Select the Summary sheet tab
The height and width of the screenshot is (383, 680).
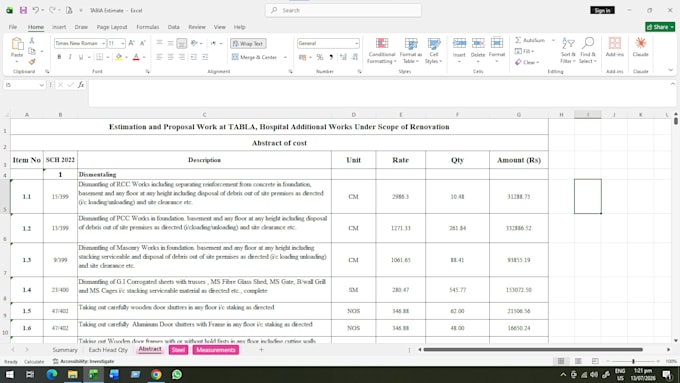(x=65, y=350)
